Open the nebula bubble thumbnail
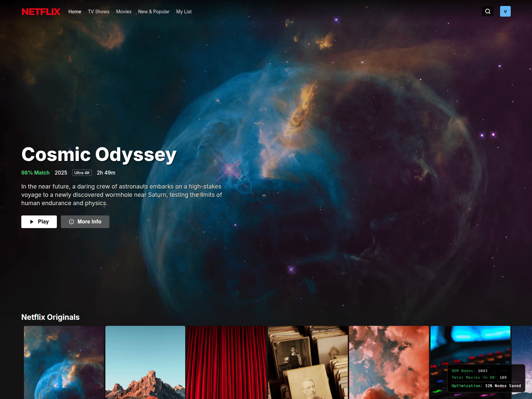This screenshot has height=399, width=532. tap(64, 362)
